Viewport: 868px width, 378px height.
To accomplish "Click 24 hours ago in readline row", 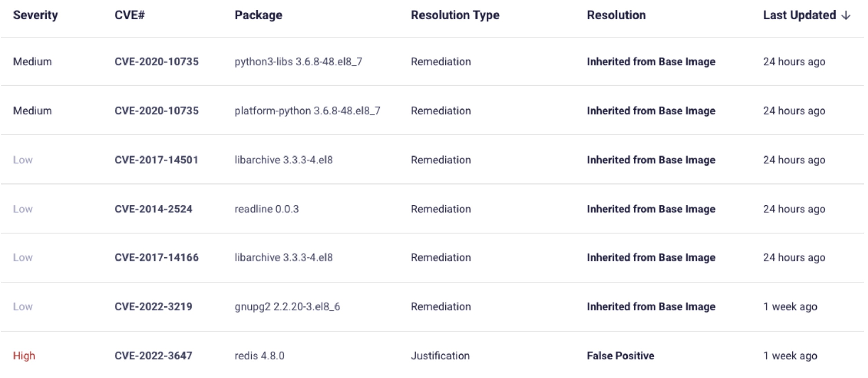I will click(x=794, y=209).
